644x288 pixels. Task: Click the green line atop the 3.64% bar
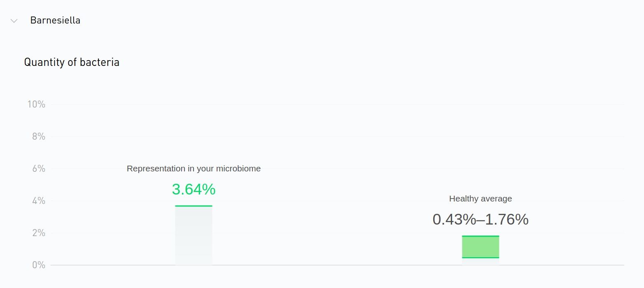pos(194,206)
